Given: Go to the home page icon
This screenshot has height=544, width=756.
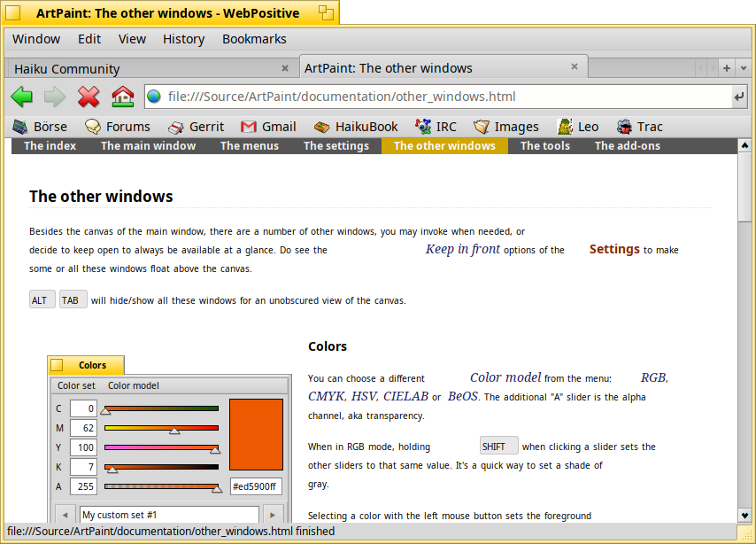Looking at the screenshot, I should click(122, 97).
